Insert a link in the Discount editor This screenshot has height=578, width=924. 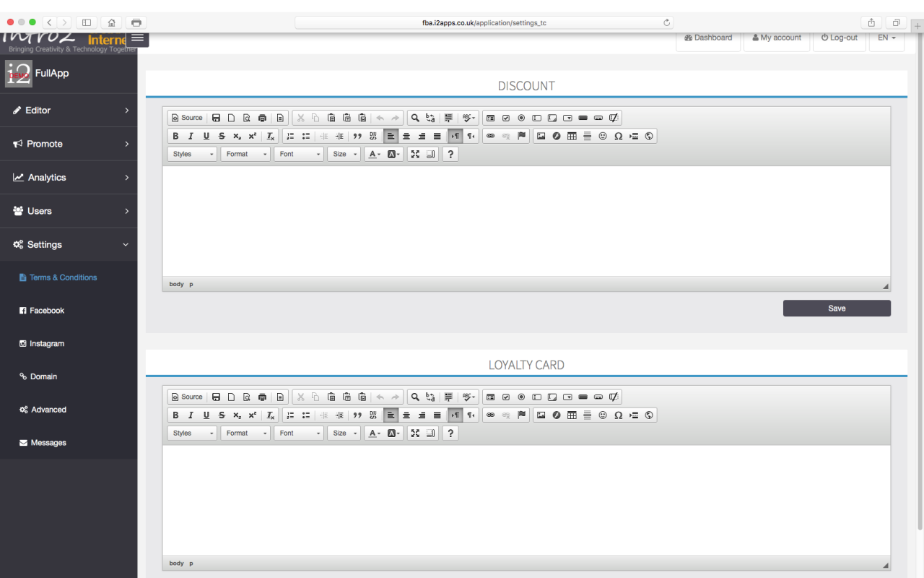point(490,136)
